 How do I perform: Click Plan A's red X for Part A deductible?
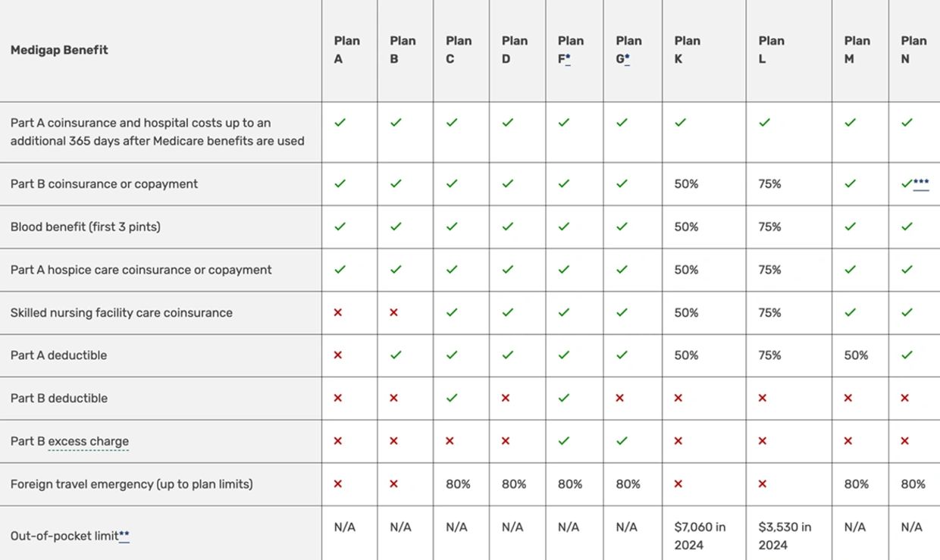(338, 355)
